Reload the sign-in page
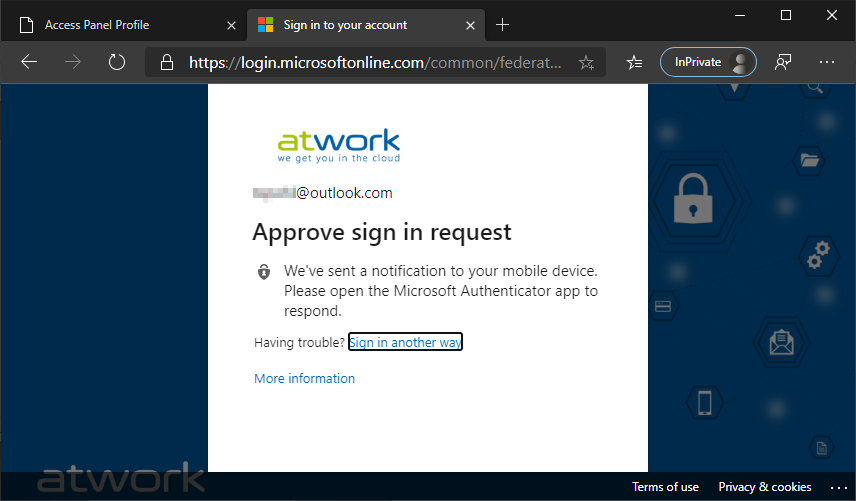Viewport: 856px width, 501px height. tap(116, 62)
